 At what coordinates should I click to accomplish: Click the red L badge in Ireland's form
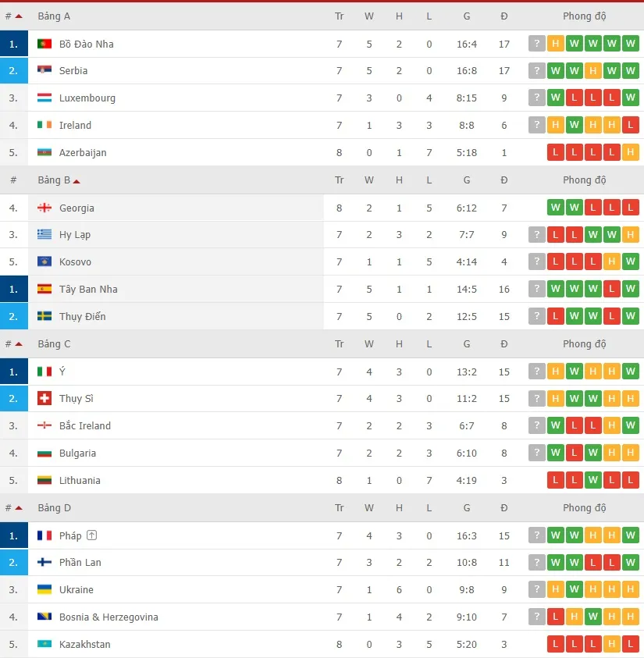pyautogui.click(x=631, y=125)
